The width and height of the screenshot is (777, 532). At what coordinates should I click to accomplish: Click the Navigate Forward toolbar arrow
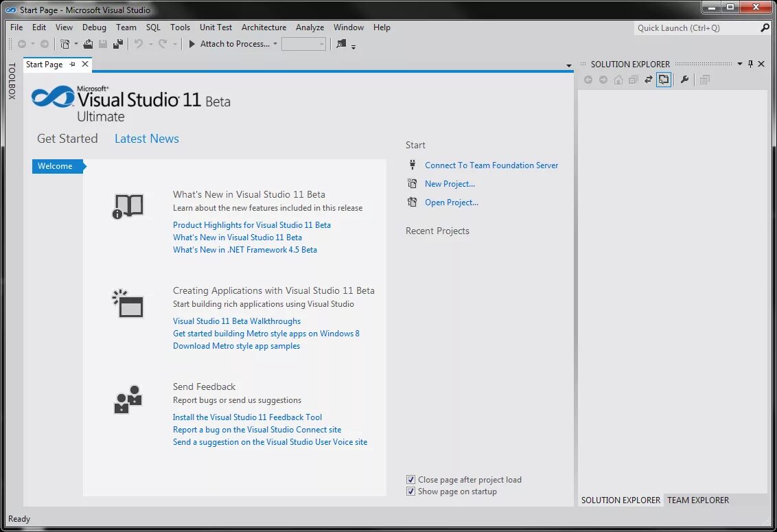45,44
